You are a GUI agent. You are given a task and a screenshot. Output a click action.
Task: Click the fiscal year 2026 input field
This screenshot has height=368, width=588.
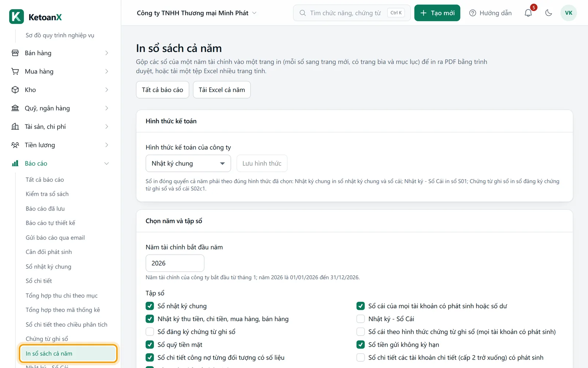tap(175, 263)
